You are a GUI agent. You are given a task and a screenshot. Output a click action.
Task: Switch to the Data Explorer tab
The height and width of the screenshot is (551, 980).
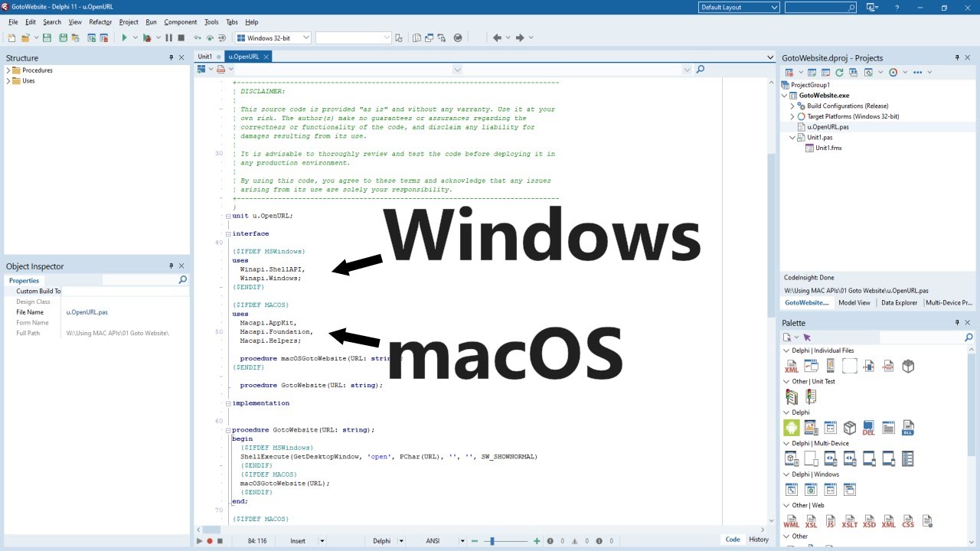coord(899,303)
